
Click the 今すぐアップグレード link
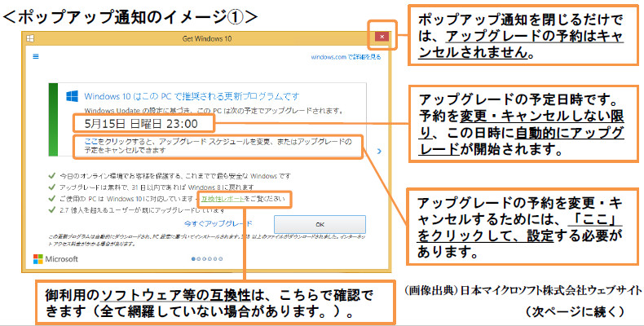coord(218,224)
